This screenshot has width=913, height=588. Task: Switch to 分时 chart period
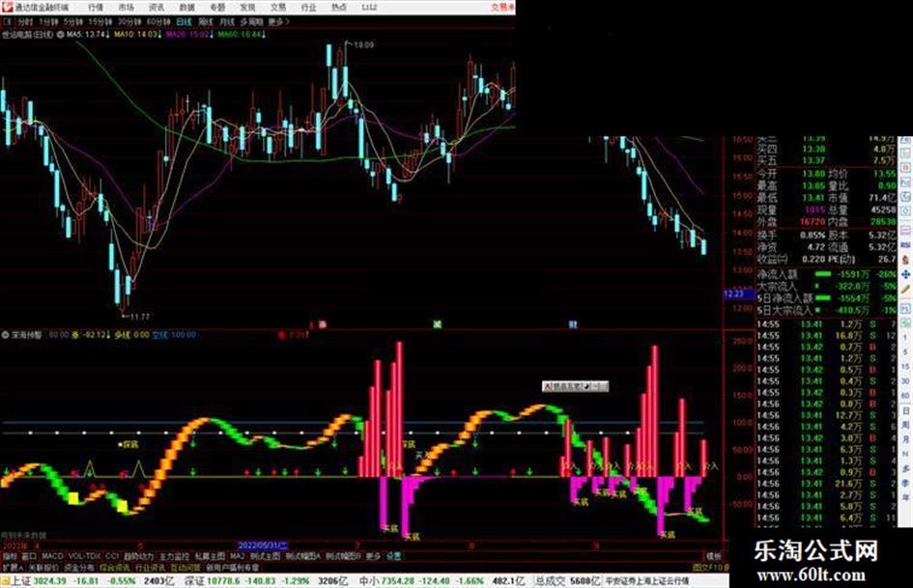24,21
